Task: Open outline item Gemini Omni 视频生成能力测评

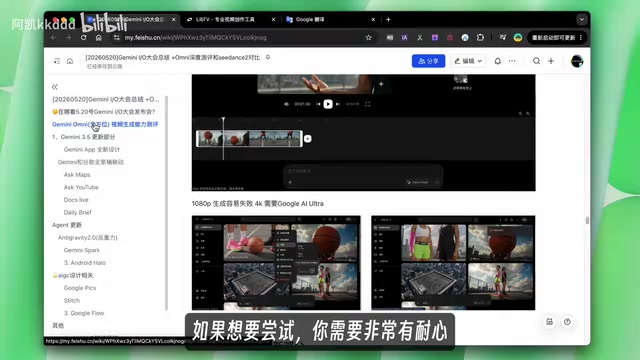Action: [x=105, y=124]
